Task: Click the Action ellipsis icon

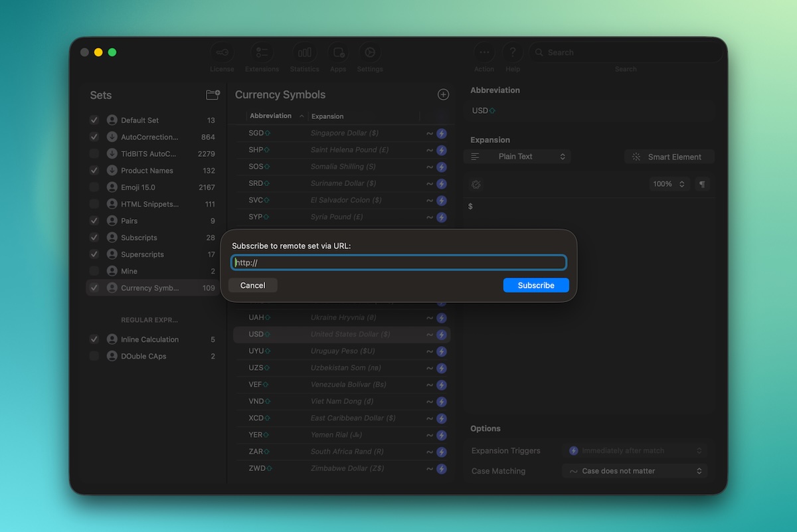Action: 484,53
